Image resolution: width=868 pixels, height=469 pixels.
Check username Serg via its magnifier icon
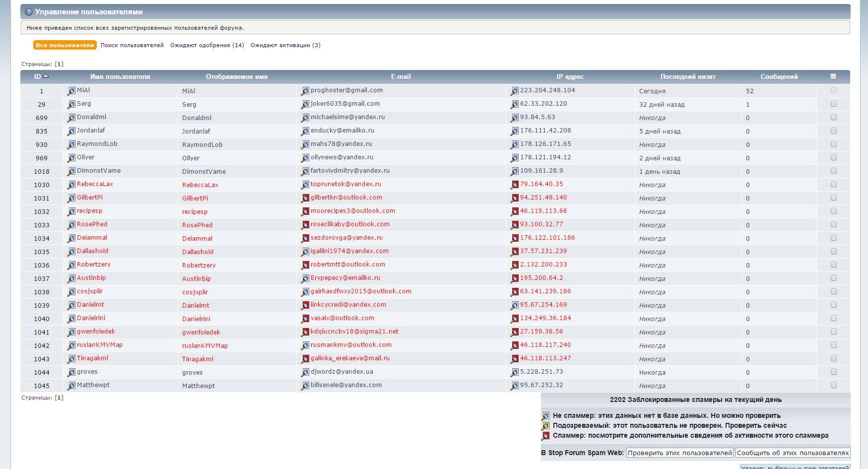pos(71,104)
